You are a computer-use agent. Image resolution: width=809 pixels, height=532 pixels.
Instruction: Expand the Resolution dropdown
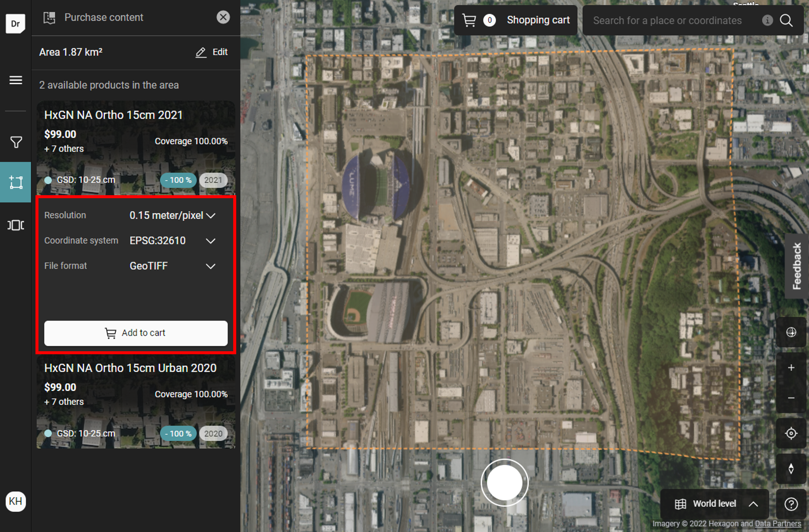pos(172,216)
